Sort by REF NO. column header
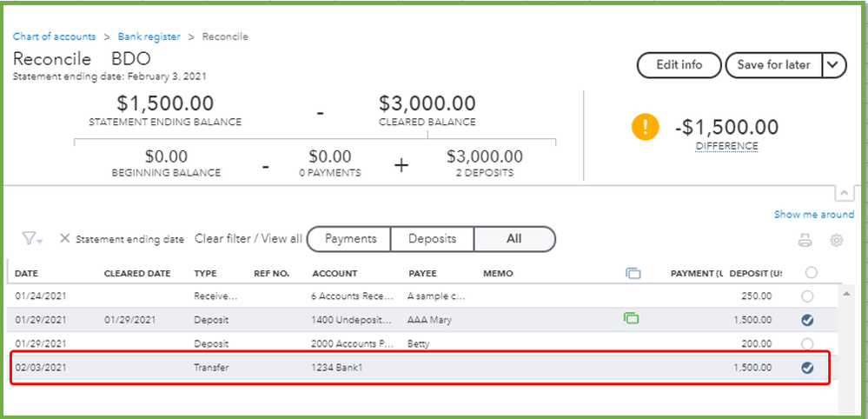This screenshot has height=419, width=868. click(271, 274)
